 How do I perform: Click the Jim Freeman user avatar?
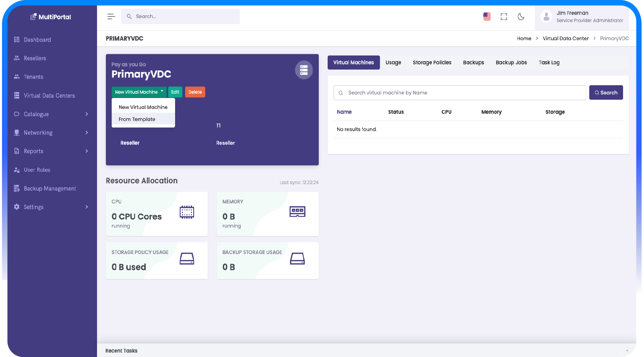click(546, 16)
